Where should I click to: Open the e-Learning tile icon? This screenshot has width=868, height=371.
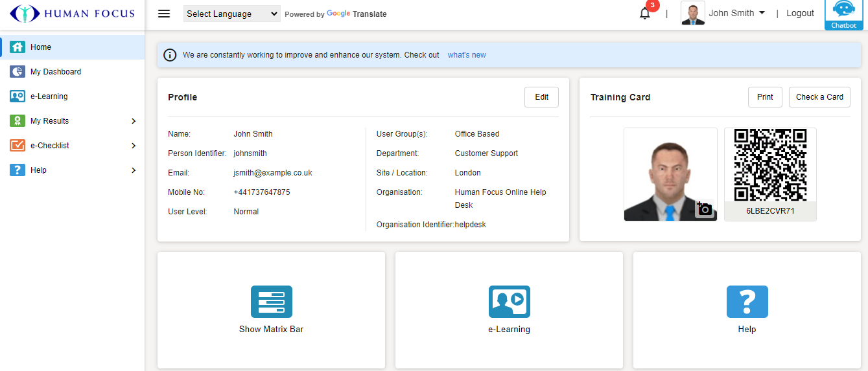(509, 302)
